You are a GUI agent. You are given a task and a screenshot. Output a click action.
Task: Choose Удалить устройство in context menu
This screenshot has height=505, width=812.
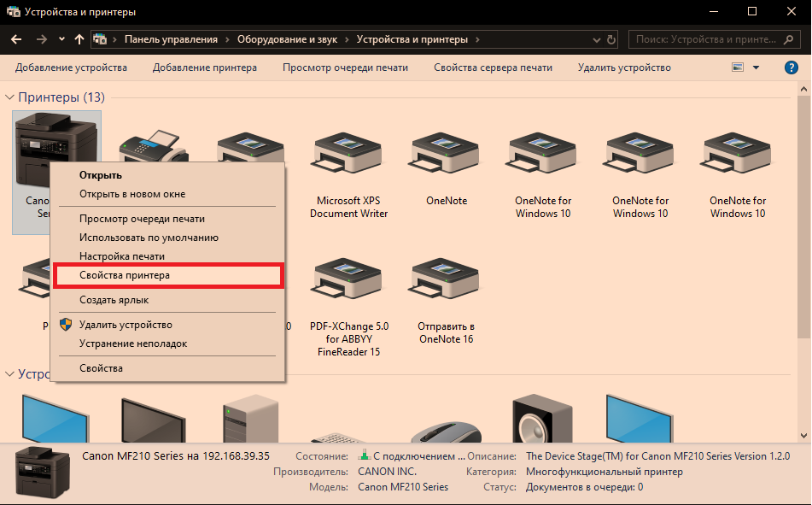point(168,325)
